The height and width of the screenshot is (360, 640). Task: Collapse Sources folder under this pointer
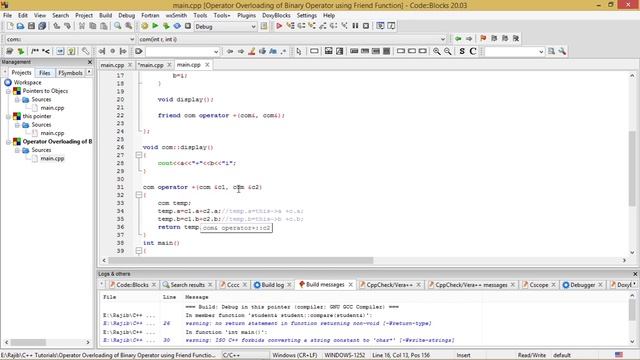[17, 125]
